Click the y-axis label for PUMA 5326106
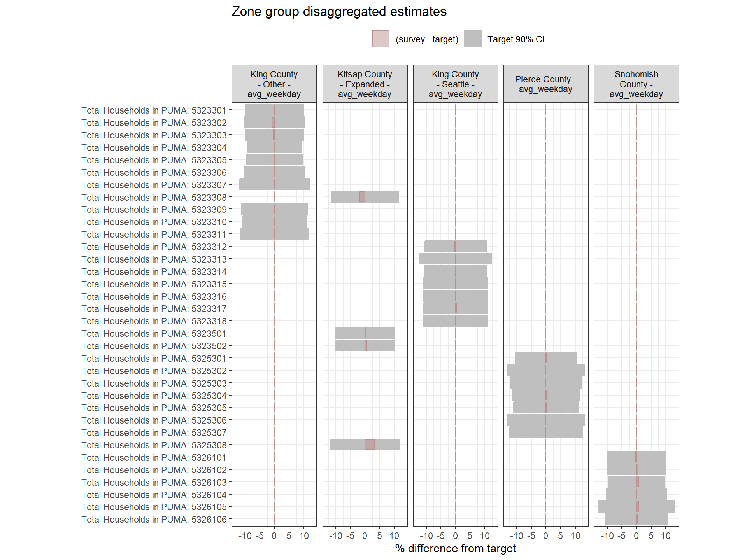747x560 pixels. point(154,520)
